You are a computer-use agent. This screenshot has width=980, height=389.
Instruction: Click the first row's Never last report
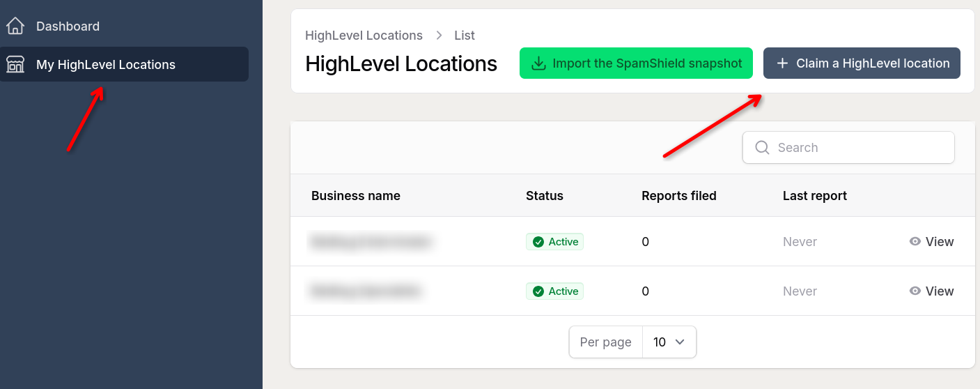pos(800,242)
